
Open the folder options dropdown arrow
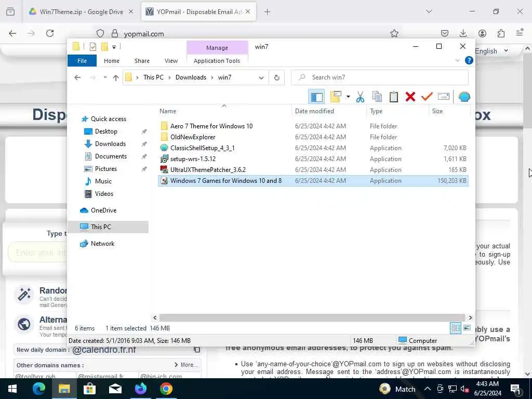point(348,97)
